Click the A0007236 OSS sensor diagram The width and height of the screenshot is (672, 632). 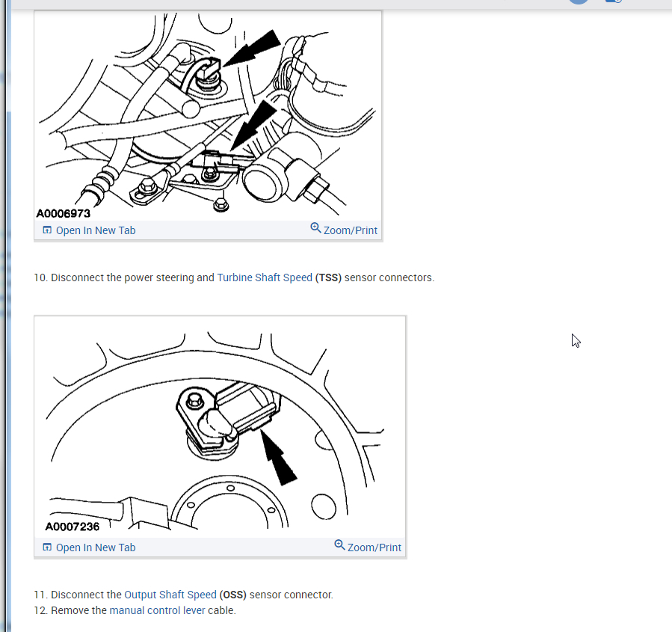220,427
